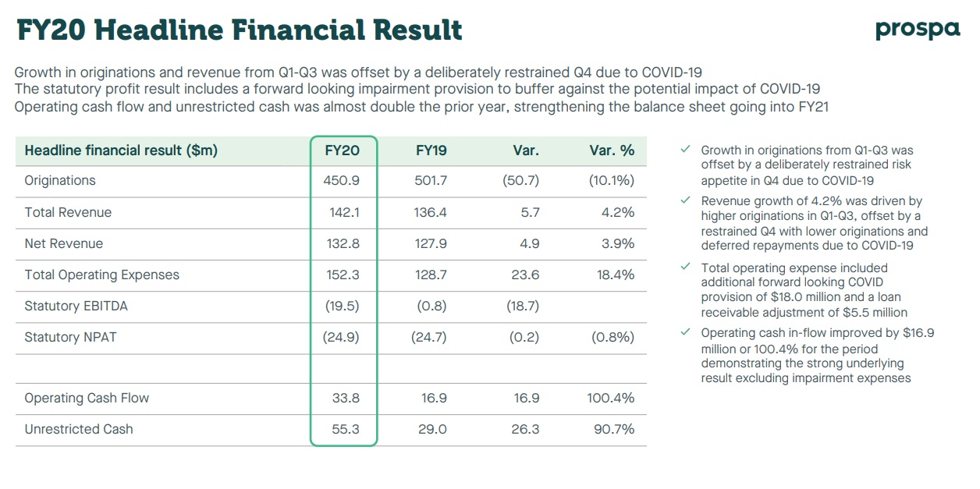Click the "Headline financial result ($m)" header cell
Screen dimensions: 980x489
point(121,151)
